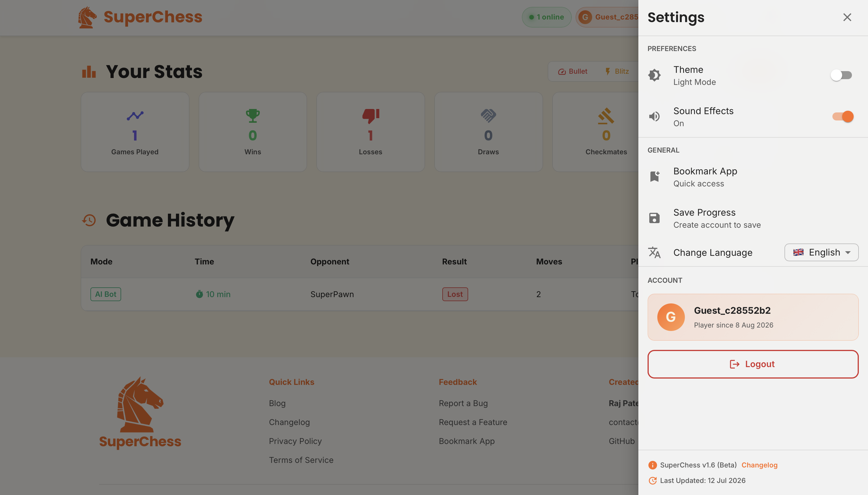Click the green trophy Wins icon
The height and width of the screenshot is (495, 868).
(x=253, y=116)
